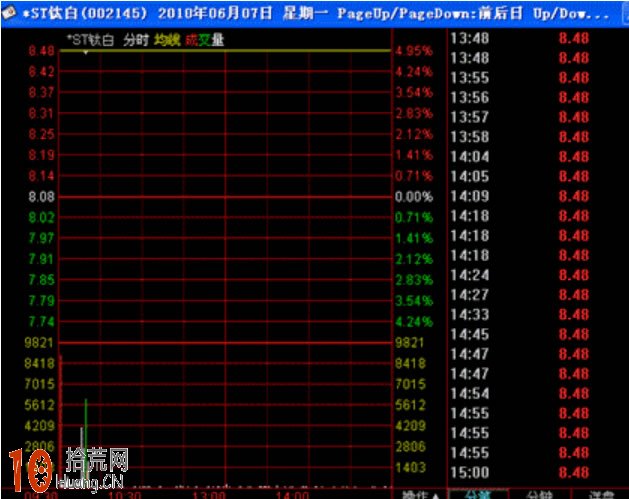The width and height of the screenshot is (629, 499).
Task: Click the 0.00% label on the right axis
Action: 414,197
